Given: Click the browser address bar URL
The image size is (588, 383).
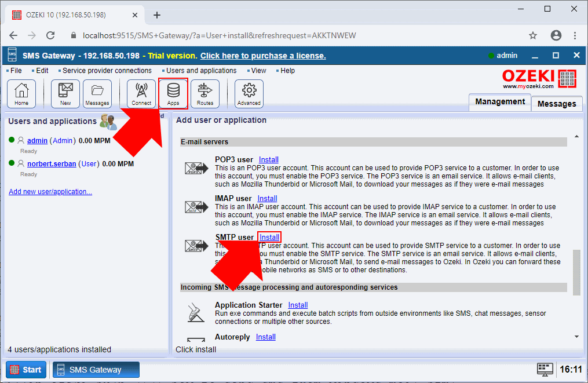Looking at the screenshot, I should click(x=220, y=36).
